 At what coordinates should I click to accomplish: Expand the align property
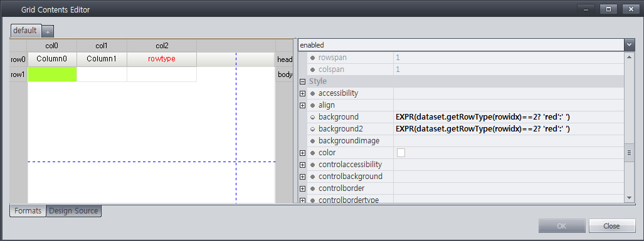click(x=303, y=105)
